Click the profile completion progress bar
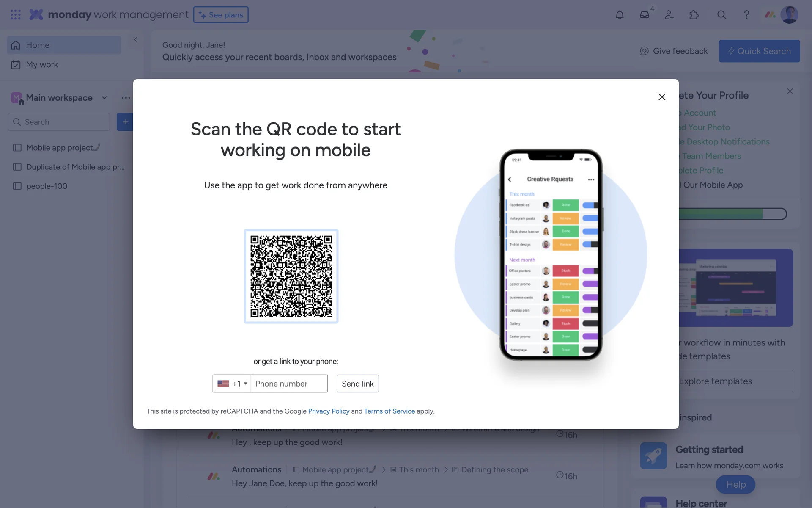The image size is (812, 508). tap(732, 214)
